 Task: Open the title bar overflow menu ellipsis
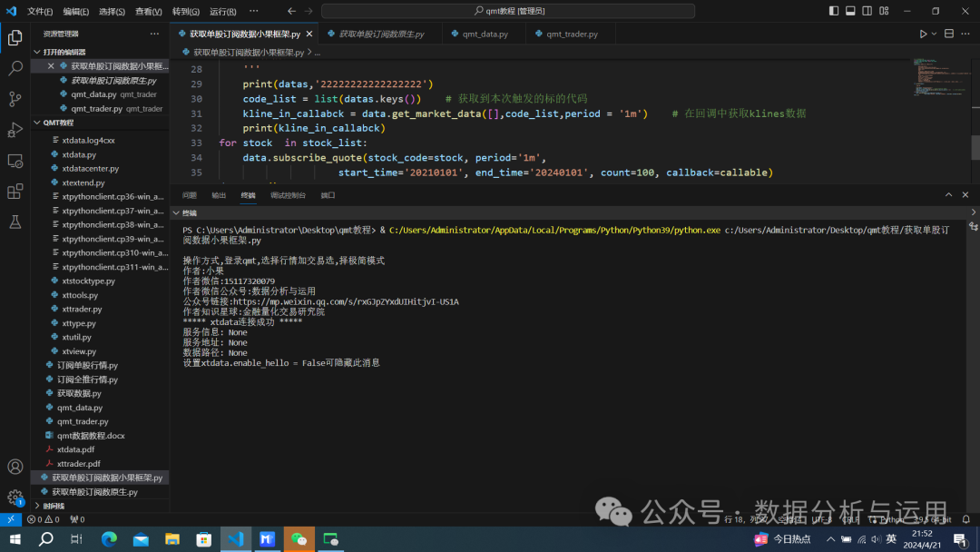click(254, 11)
